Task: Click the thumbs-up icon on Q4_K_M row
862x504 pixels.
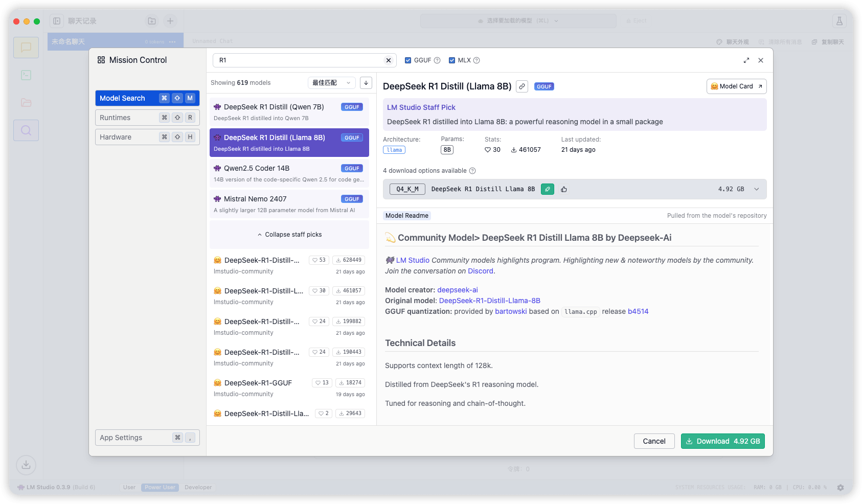Action: (x=564, y=189)
